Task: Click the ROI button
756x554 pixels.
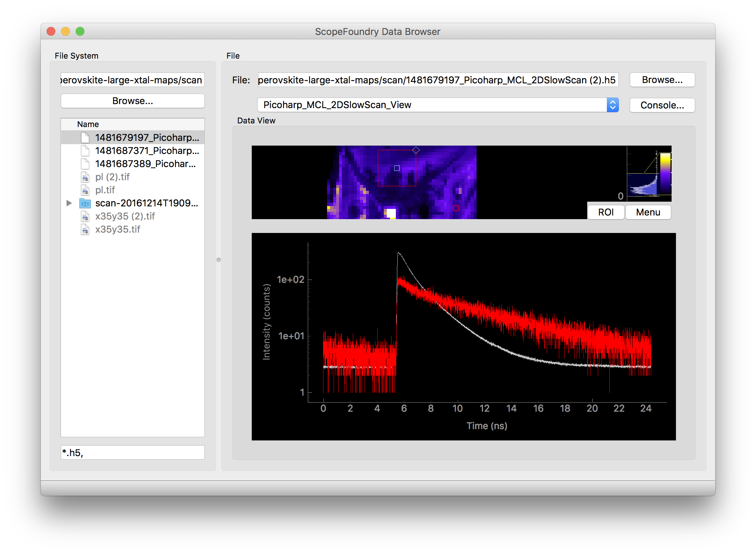Action: (606, 212)
